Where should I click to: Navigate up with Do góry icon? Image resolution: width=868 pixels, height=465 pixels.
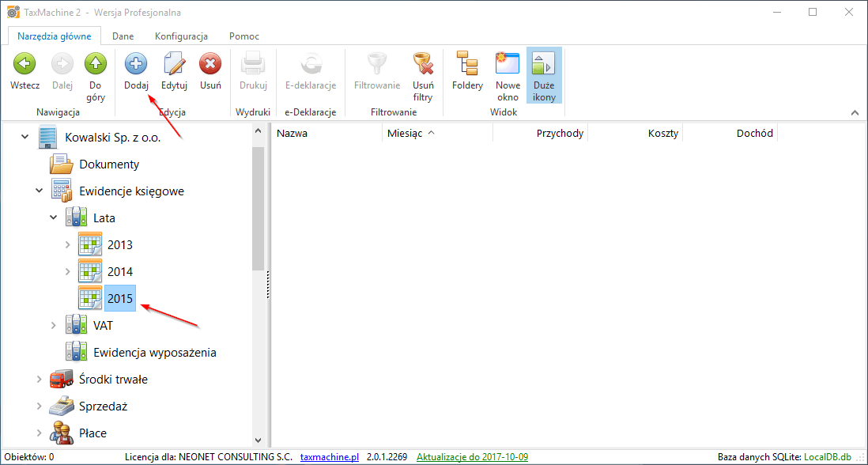96,64
